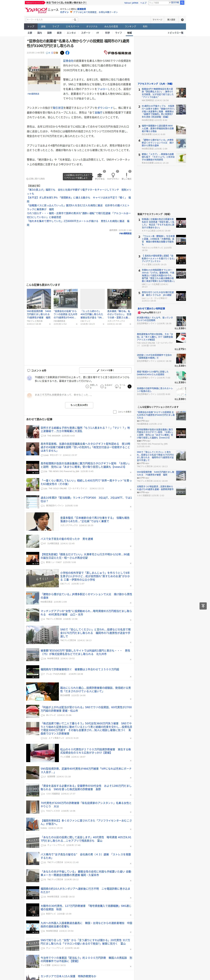Open the スポーツ category tab

[86, 33]
